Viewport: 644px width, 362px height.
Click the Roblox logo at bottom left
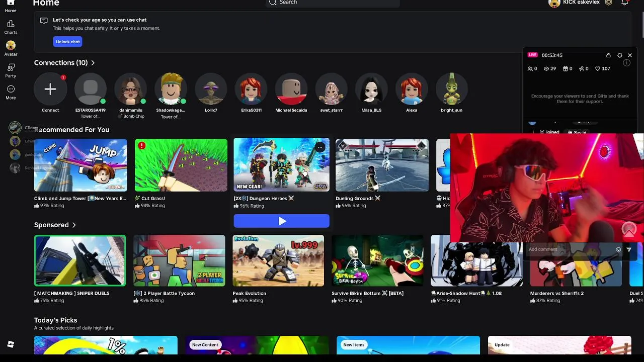click(11, 344)
